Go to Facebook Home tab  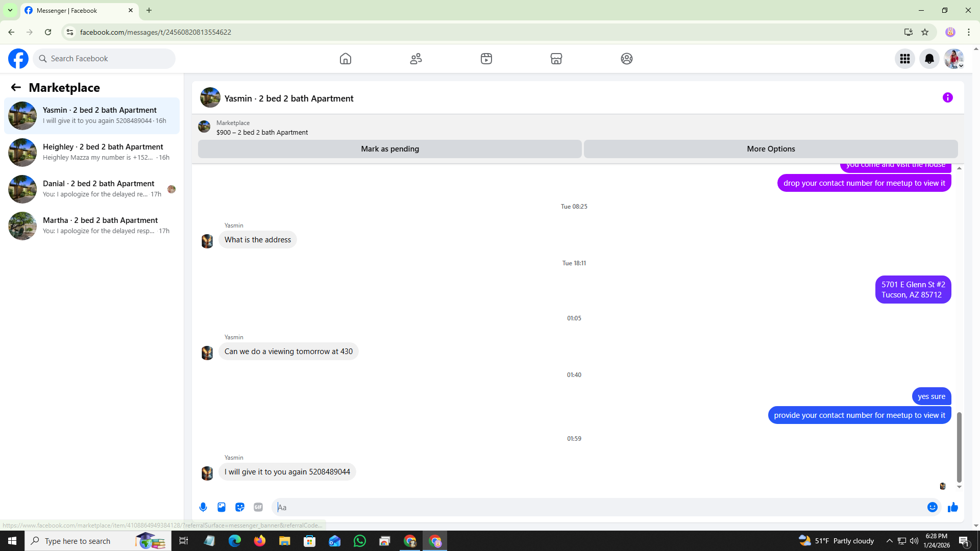(346, 59)
